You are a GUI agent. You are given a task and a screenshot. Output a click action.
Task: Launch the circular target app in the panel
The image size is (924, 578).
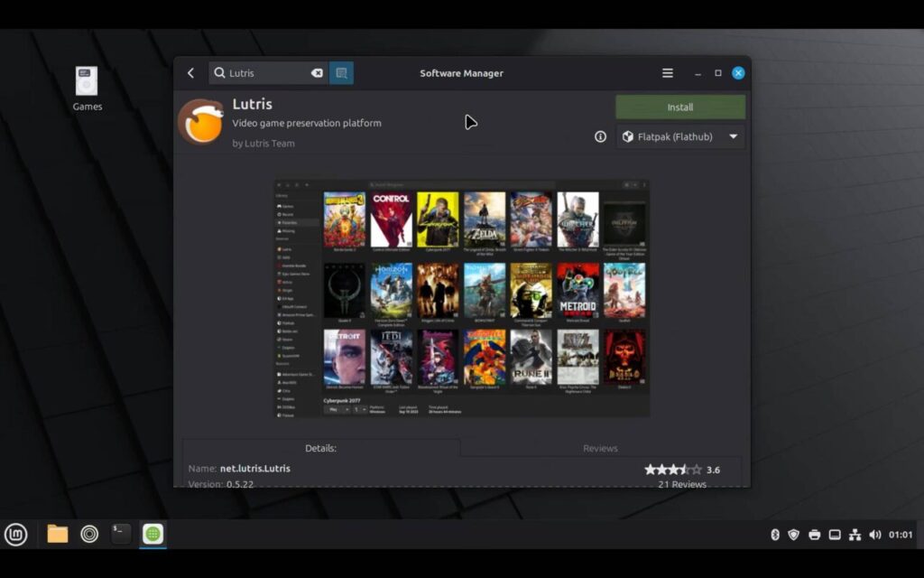tap(89, 534)
